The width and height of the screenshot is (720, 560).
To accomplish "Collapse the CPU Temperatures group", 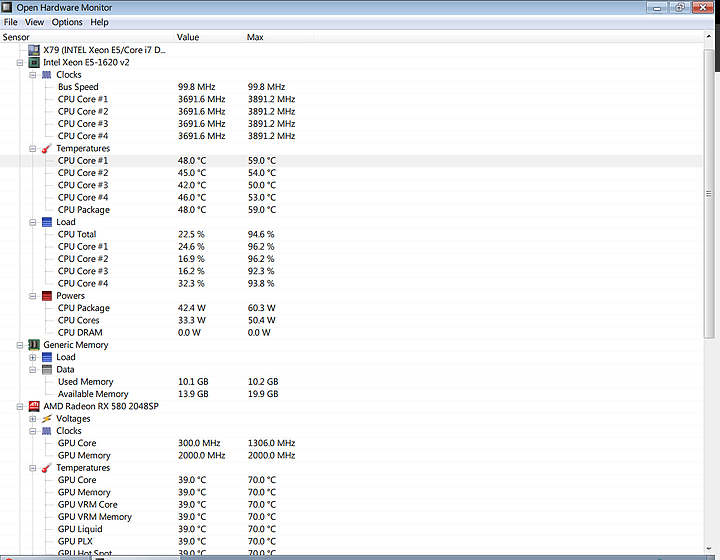I will pos(33,149).
